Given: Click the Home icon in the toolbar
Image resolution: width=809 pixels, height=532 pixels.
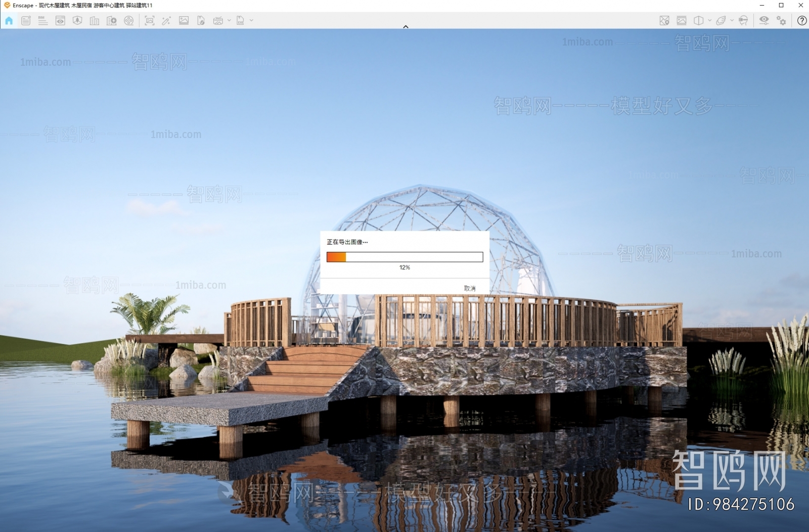Looking at the screenshot, I should tap(9, 21).
